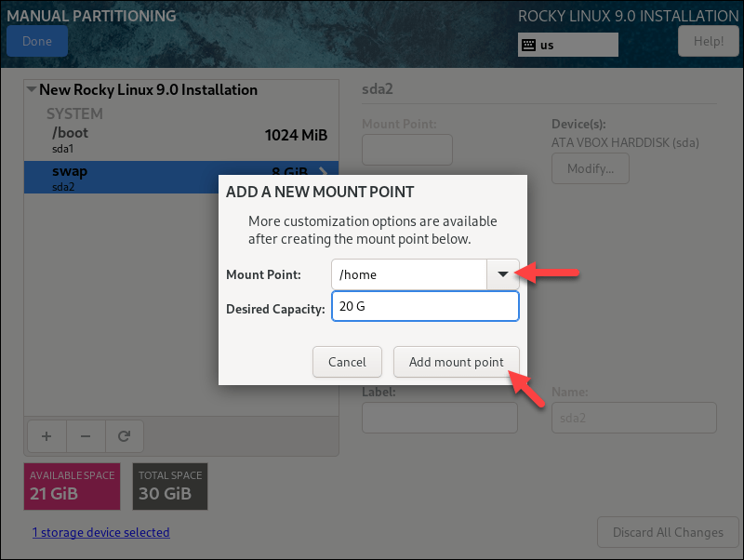Screen dimensions: 744x560
Task: Open installation Help!
Action: coord(708,40)
